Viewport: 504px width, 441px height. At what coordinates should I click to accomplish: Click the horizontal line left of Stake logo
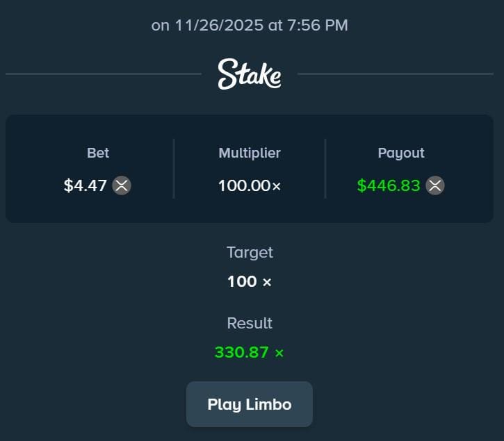coord(104,74)
